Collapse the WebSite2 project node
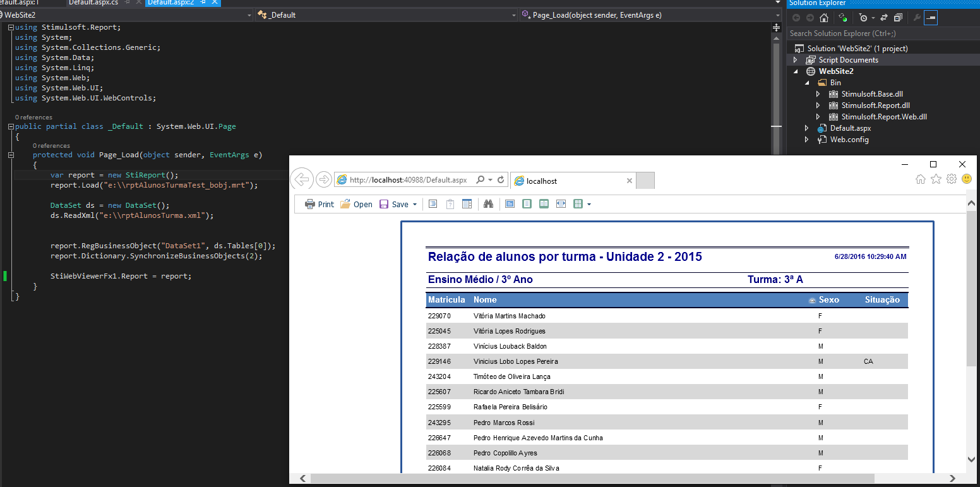 pyautogui.click(x=796, y=71)
